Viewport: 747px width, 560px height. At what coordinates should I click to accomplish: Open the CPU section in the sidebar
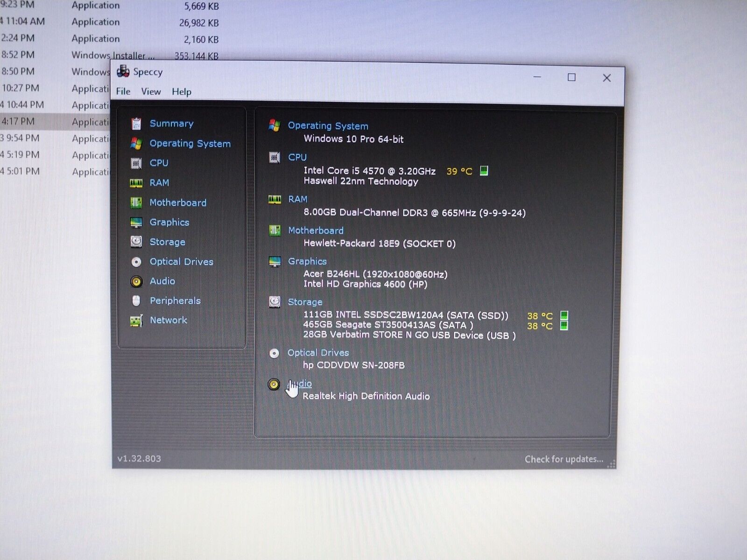159,163
